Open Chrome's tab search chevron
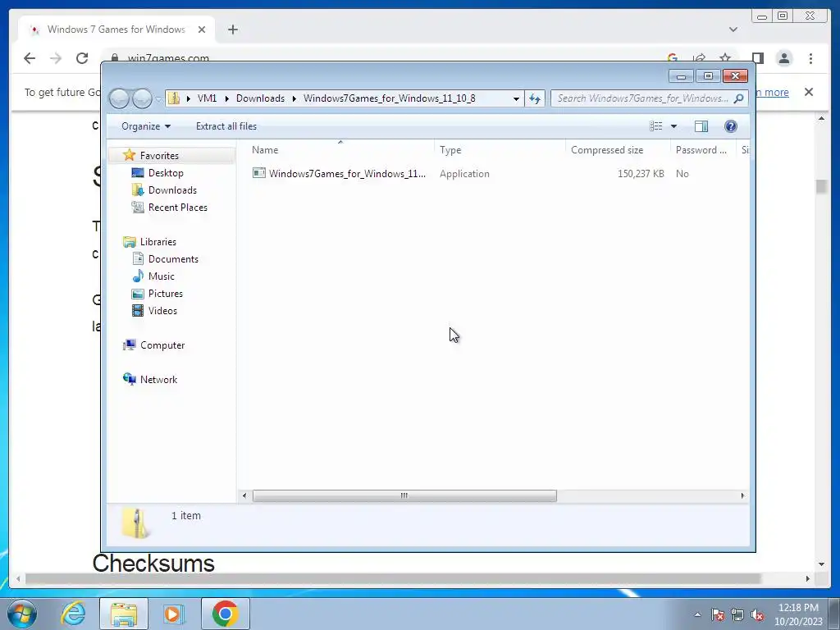This screenshot has width=840, height=630. [x=733, y=30]
